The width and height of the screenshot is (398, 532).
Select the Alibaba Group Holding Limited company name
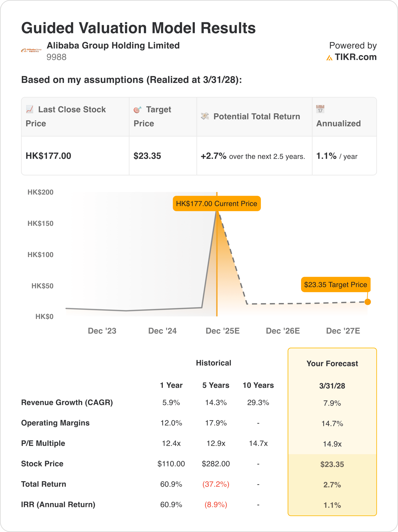[x=113, y=46]
